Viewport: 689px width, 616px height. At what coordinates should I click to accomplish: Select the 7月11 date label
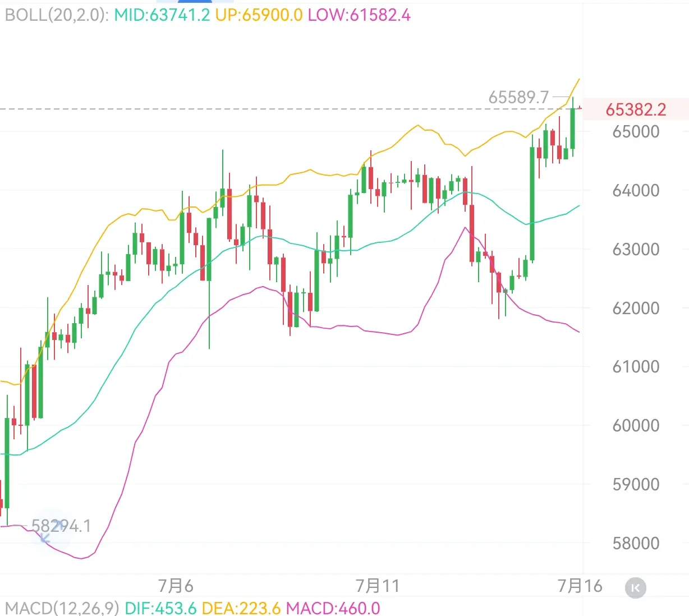point(378,586)
